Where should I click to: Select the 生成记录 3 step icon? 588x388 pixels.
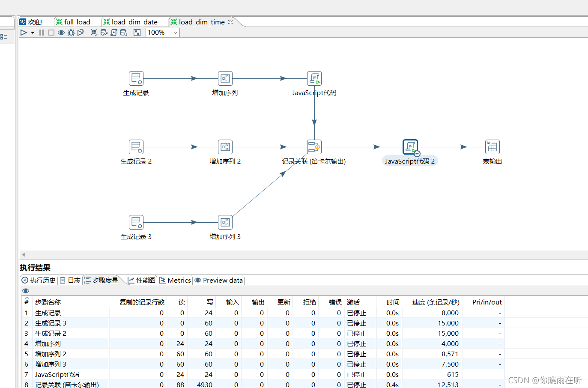coord(136,222)
